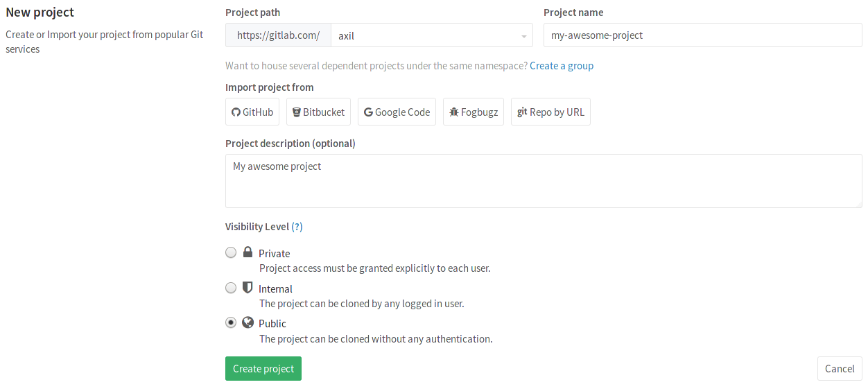Viewport: 868px width, 389px height.
Task: Focus the Project name input field
Action: [702, 35]
